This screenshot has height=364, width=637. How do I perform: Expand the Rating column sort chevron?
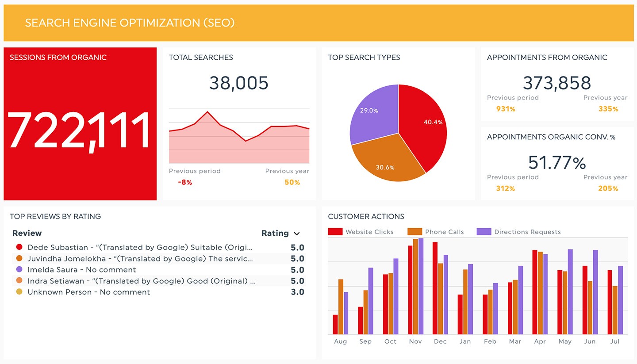click(x=297, y=234)
